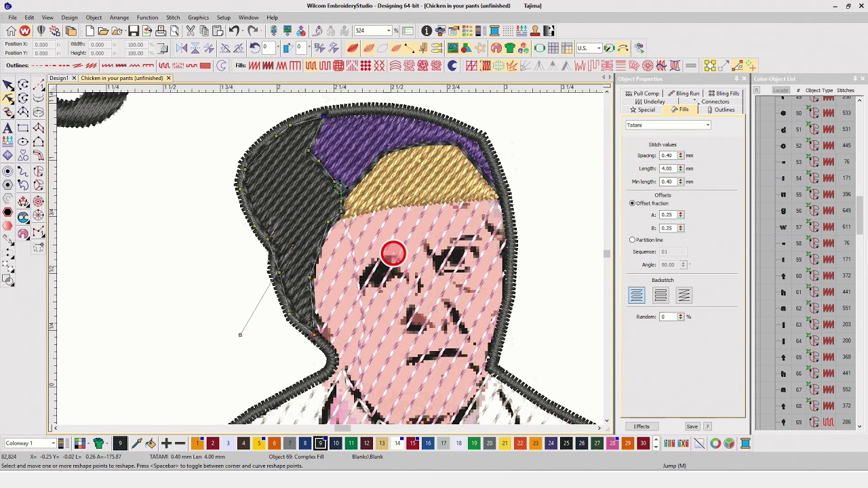Select orange color swatch 1
Image resolution: width=868 pixels, height=488 pixels.
point(197,443)
